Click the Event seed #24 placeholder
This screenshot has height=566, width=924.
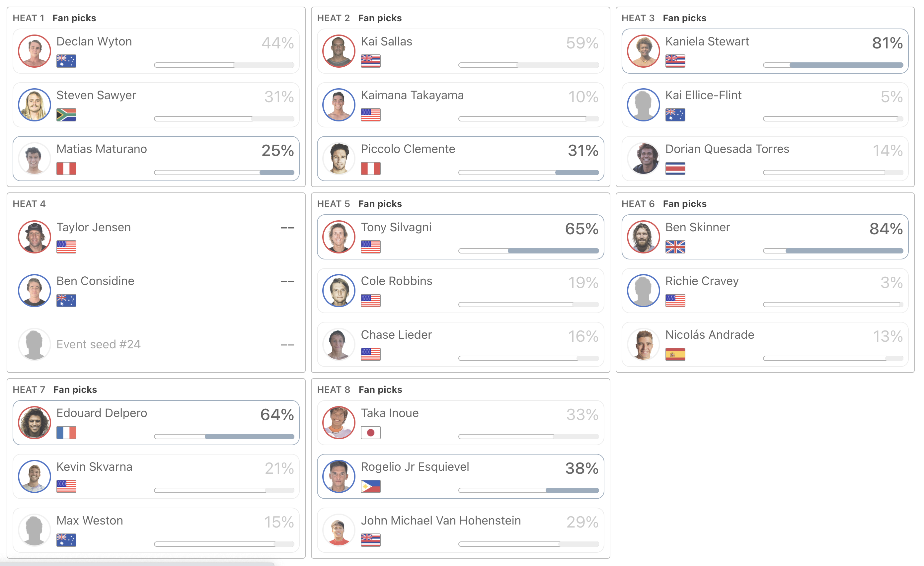(98, 344)
